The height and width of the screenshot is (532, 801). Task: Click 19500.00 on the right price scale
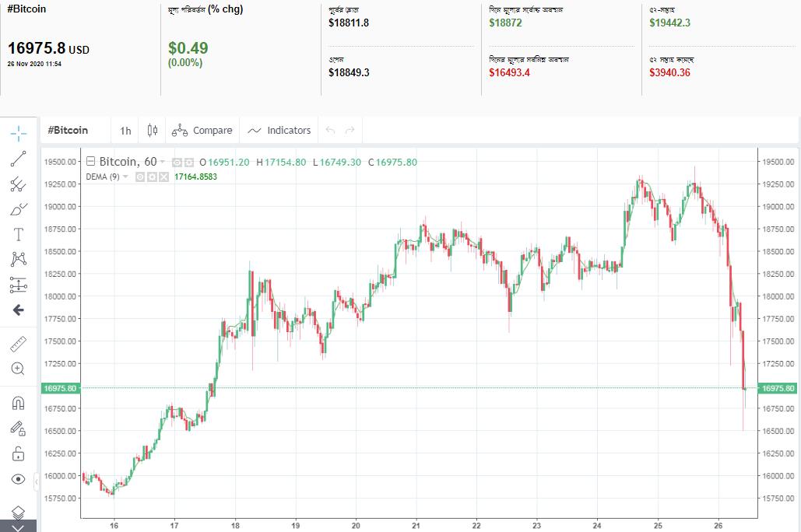778,162
